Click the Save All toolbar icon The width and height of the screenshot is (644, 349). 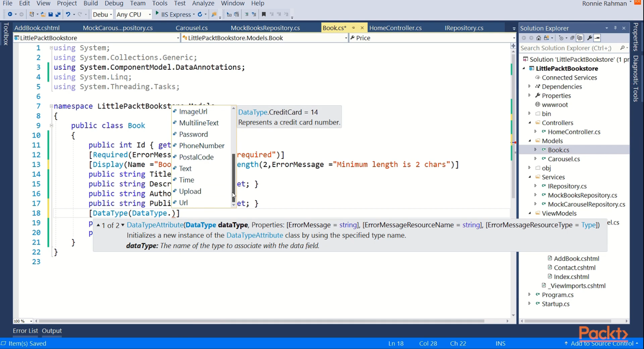click(x=57, y=14)
